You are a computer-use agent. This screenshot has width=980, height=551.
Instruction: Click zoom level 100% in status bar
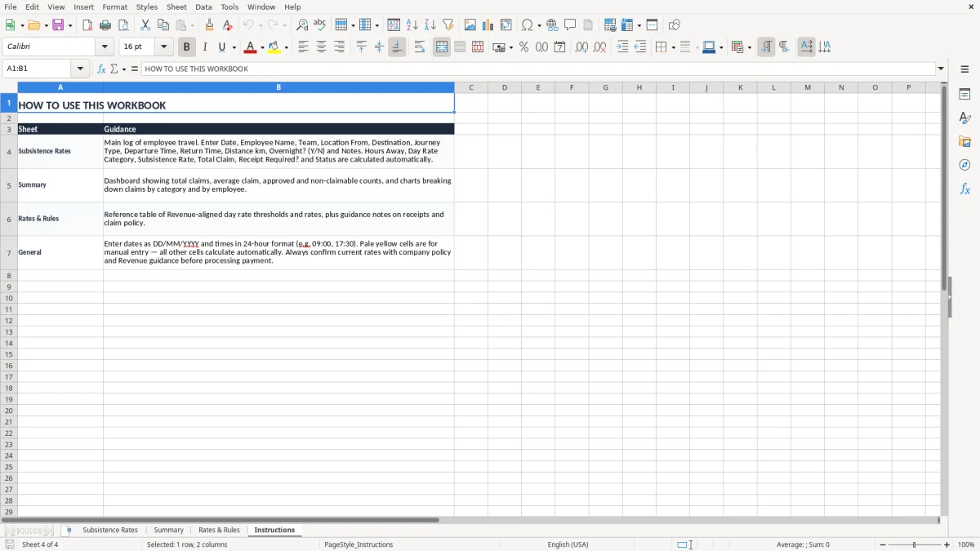(x=966, y=544)
